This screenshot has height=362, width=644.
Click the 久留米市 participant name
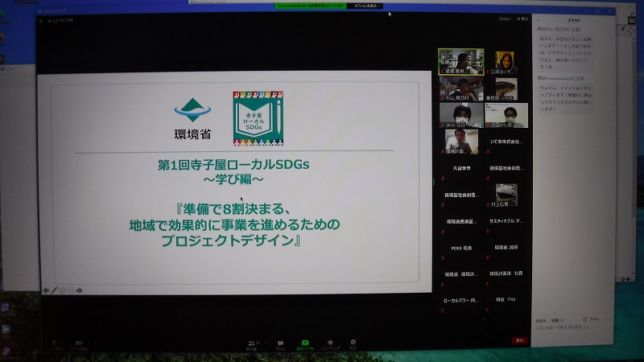pyautogui.click(x=461, y=168)
